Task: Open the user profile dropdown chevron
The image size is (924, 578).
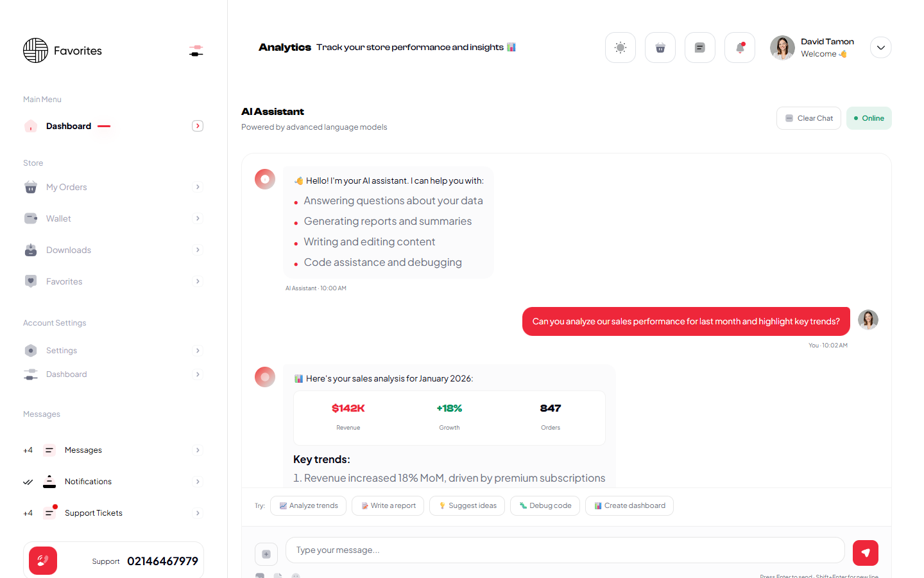Action: 880,48
